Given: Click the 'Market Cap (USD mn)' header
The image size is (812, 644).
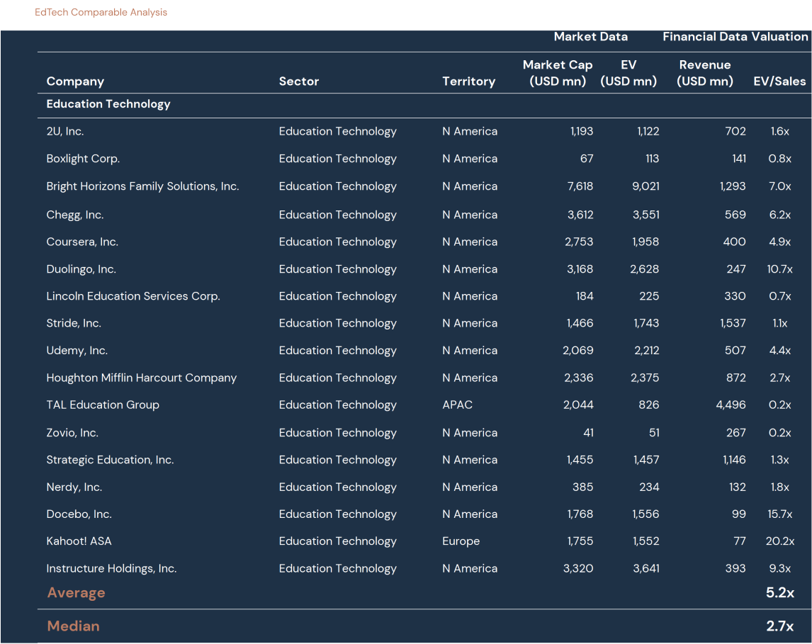Looking at the screenshot, I should [557, 73].
